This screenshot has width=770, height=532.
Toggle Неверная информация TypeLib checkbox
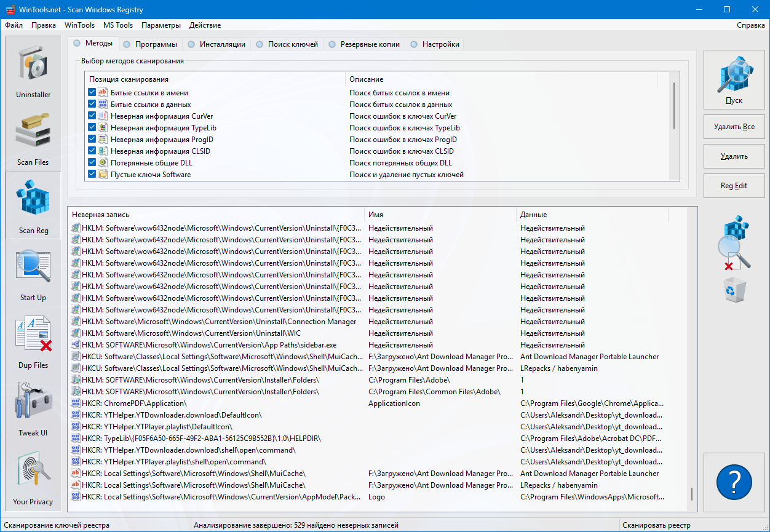(92, 127)
